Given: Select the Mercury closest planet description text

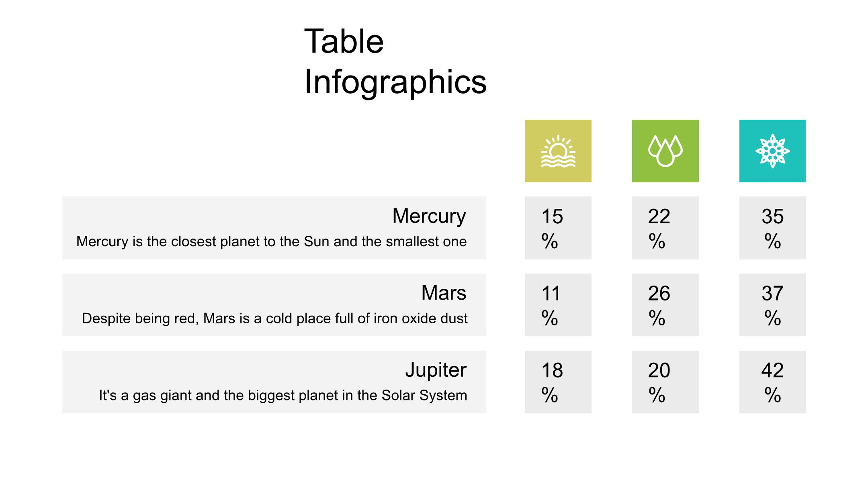Looking at the screenshot, I should [271, 241].
